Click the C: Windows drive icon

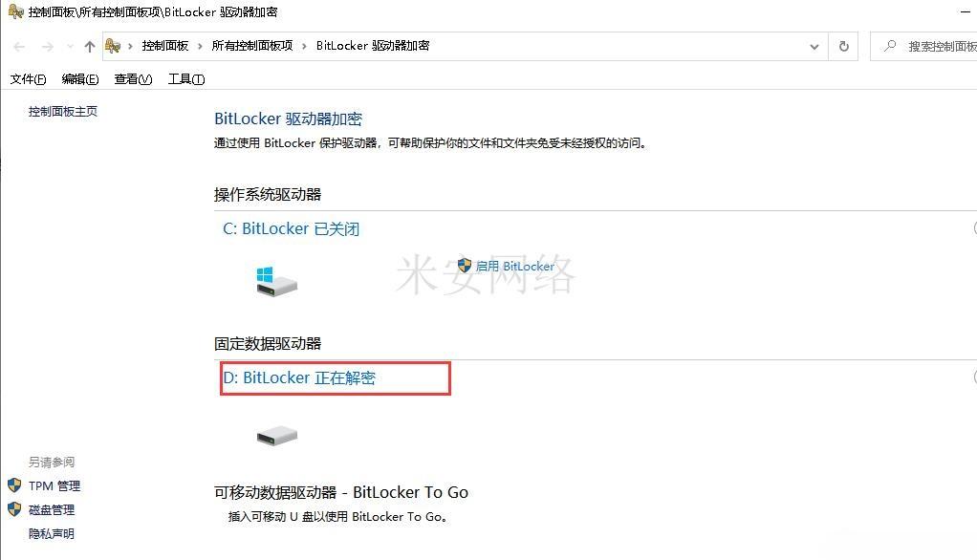point(276,281)
